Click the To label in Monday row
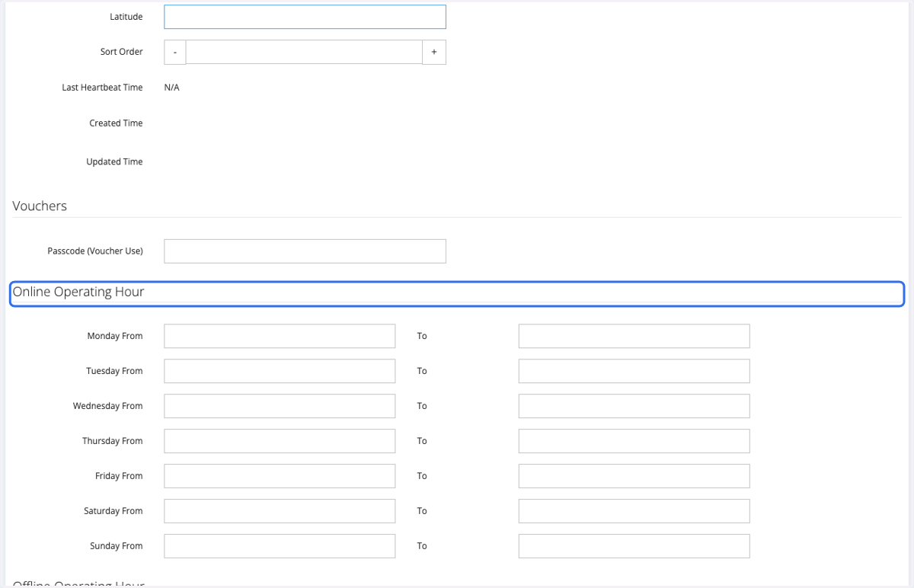 pyautogui.click(x=422, y=336)
